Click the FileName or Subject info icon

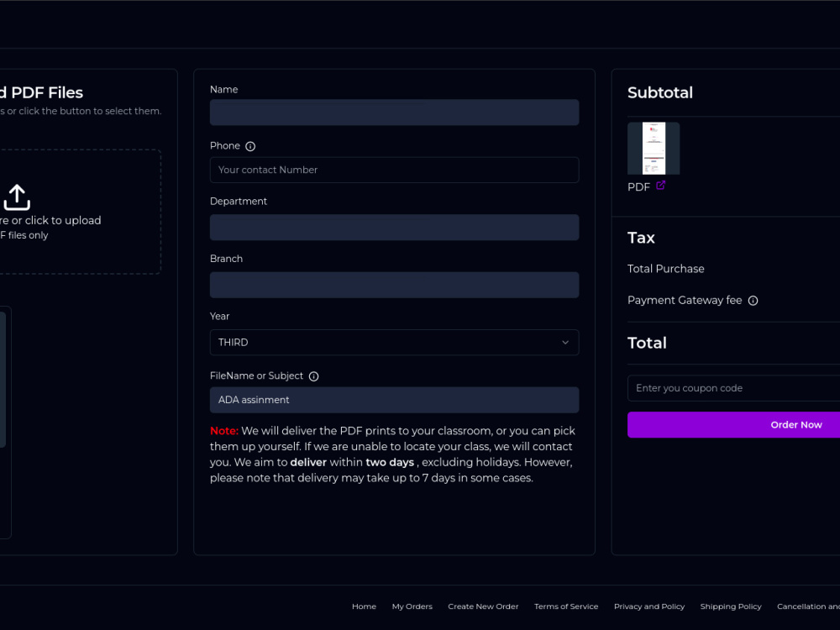pos(314,376)
